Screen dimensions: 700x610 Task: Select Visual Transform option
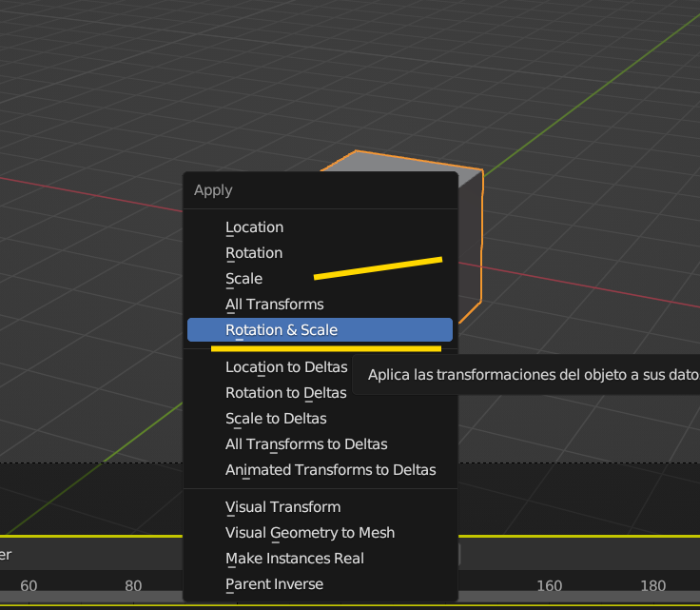(320, 507)
